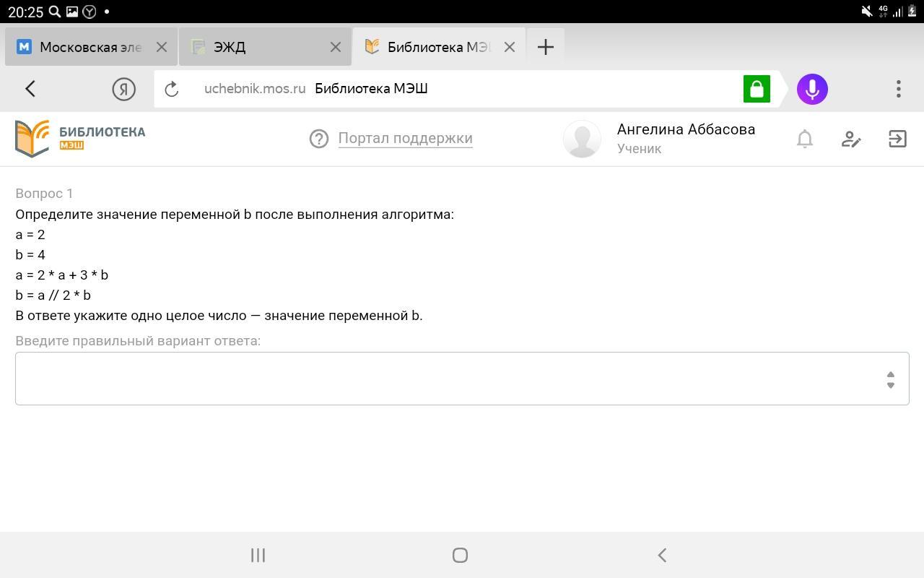
Task: Open the browser three-dot menu
Action: [899, 89]
